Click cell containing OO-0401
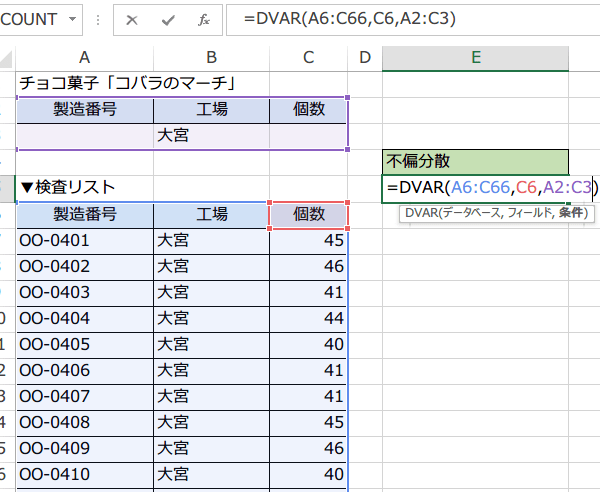This screenshot has width=600, height=492. click(84, 240)
